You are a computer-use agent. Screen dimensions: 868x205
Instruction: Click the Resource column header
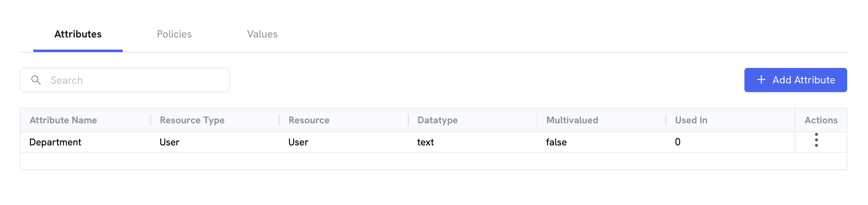(309, 120)
